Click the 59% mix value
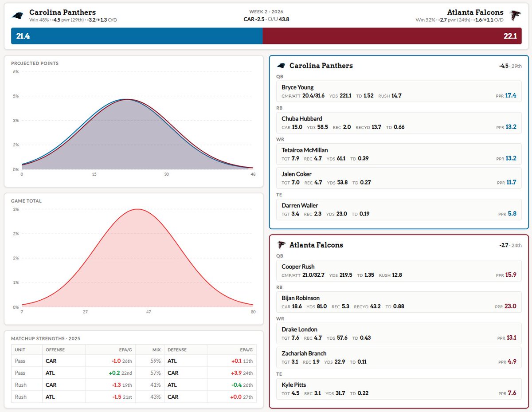This screenshot has width=532, height=412. 156,361
